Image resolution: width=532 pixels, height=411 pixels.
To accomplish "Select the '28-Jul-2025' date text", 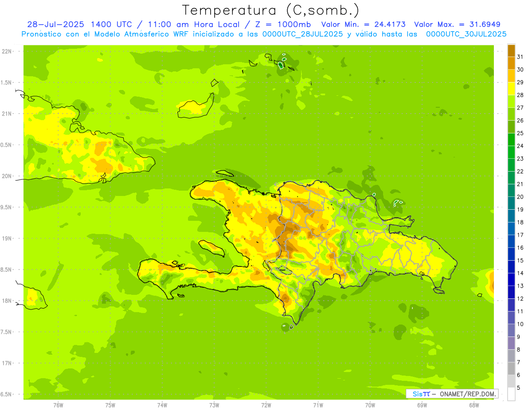I will (56, 25).
